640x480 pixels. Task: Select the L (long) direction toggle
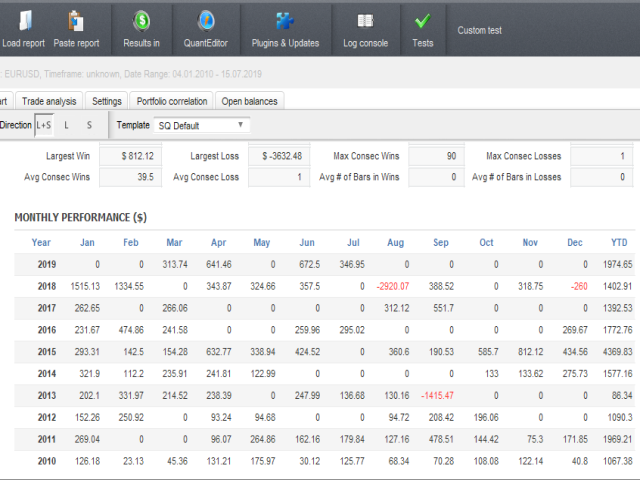[66, 125]
